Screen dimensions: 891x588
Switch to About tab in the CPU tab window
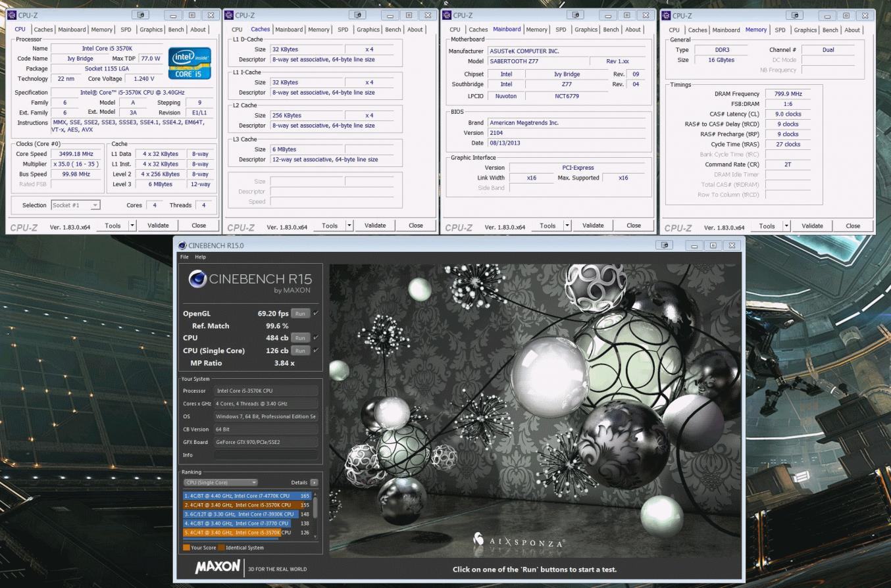(x=198, y=30)
